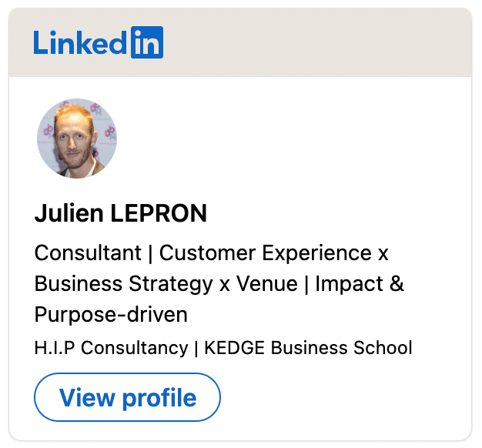Screen dimensions: 482x448
Task: Click "Impact &" in the headline
Action: point(360,284)
